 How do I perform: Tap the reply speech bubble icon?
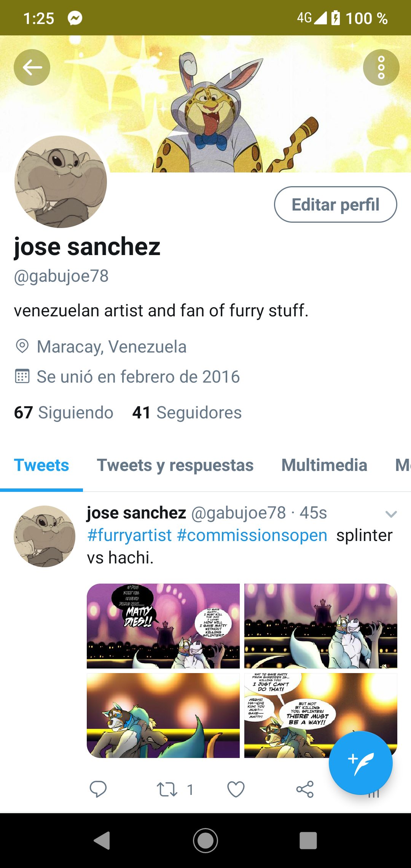[98, 789]
